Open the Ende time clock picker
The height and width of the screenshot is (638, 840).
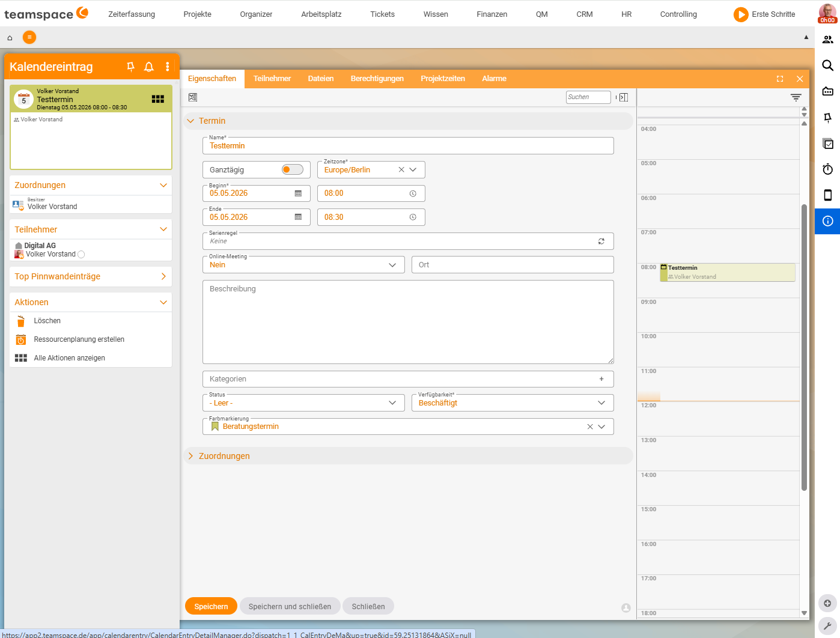(413, 217)
